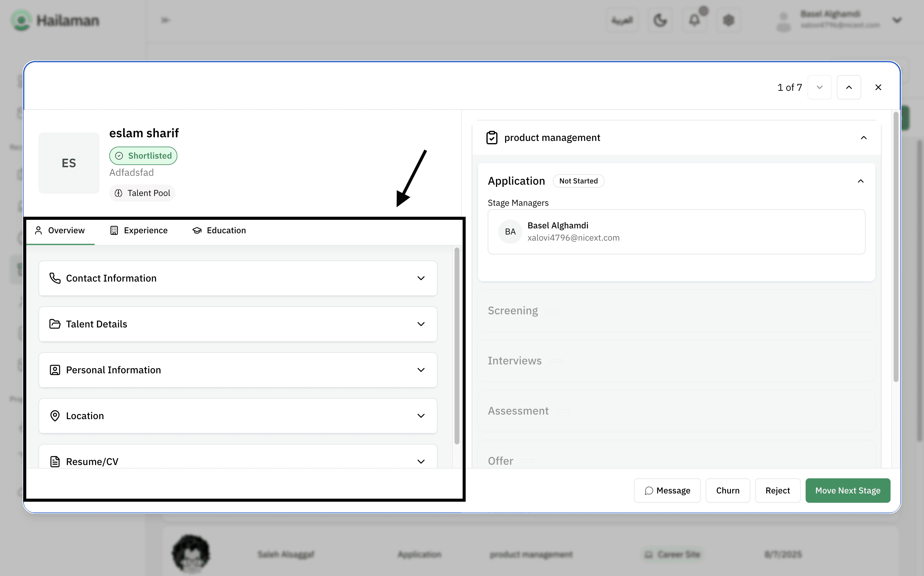Click the overview panel scrollbar

(x=457, y=345)
